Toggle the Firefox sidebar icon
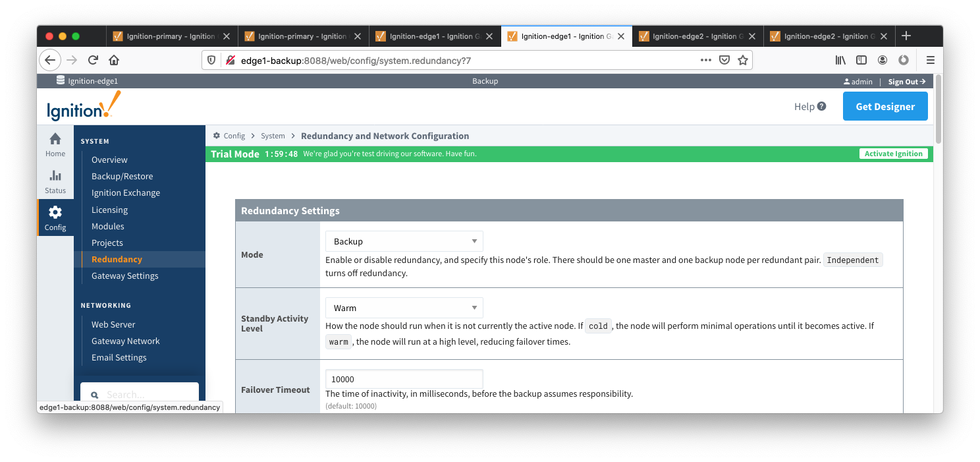 click(x=861, y=60)
